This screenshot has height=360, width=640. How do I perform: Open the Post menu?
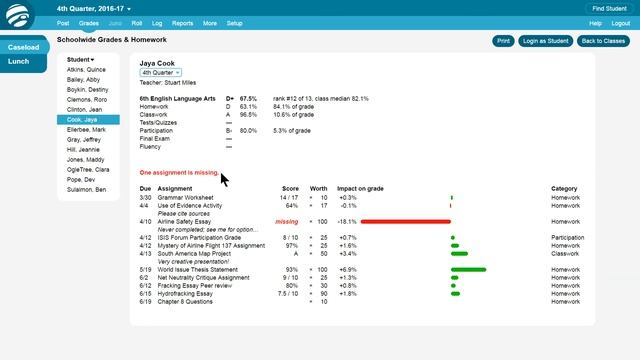pos(63,23)
